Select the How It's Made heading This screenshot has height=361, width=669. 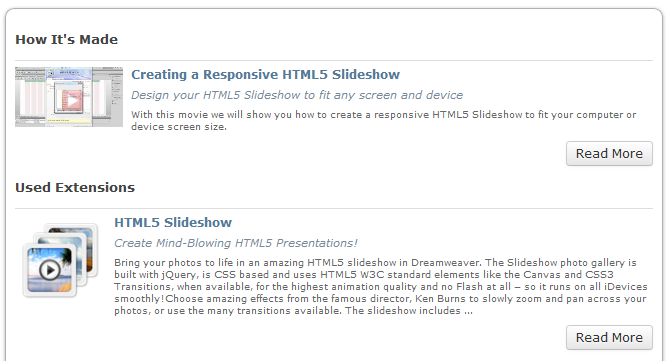67,39
